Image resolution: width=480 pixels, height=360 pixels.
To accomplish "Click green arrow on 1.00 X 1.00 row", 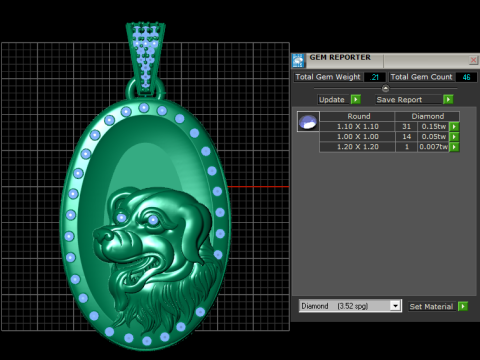I will [x=454, y=137].
